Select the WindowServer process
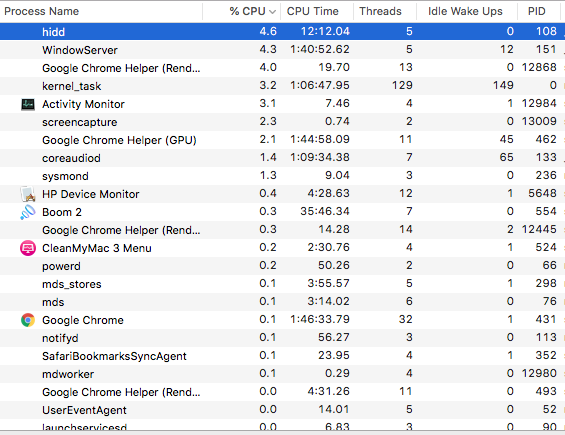This screenshot has width=565, height=435. coord(80,50)
